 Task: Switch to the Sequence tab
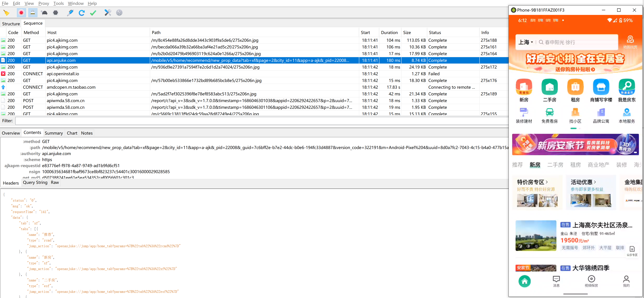(33, 23)
